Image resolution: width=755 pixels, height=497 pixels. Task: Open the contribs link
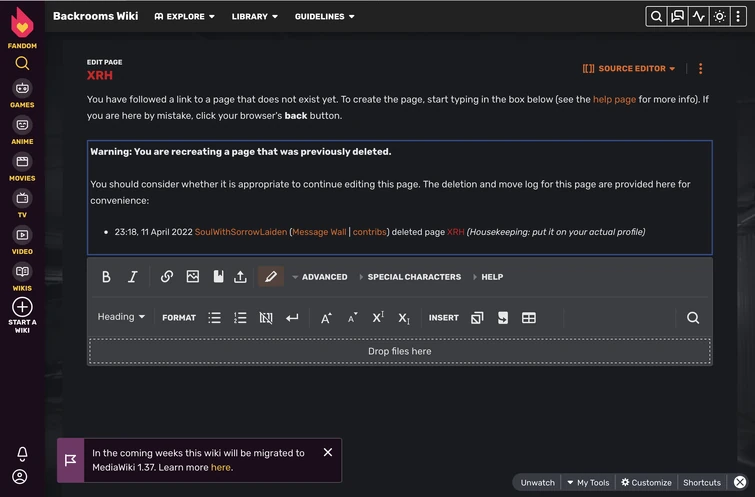[x=369, y=232]
